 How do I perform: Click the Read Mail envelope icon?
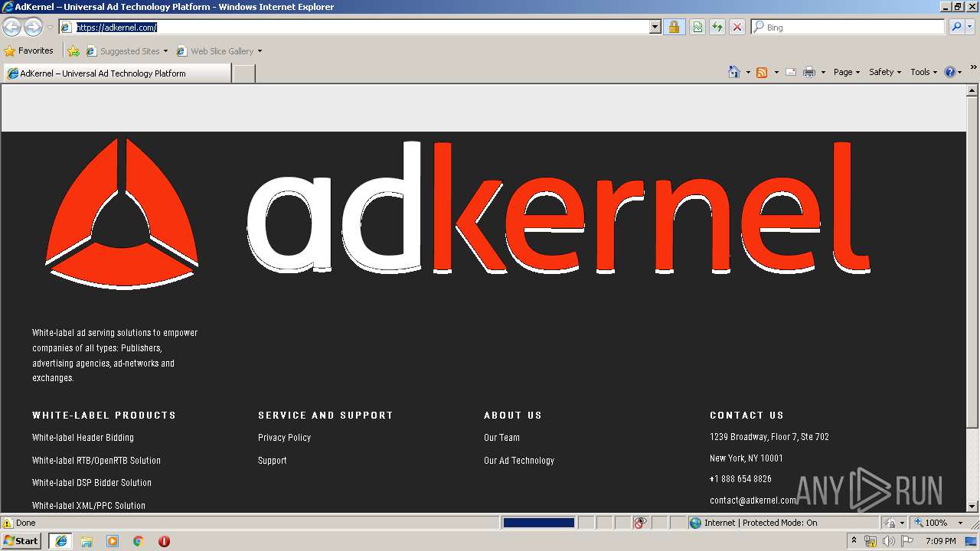click(x=791, y=72)
